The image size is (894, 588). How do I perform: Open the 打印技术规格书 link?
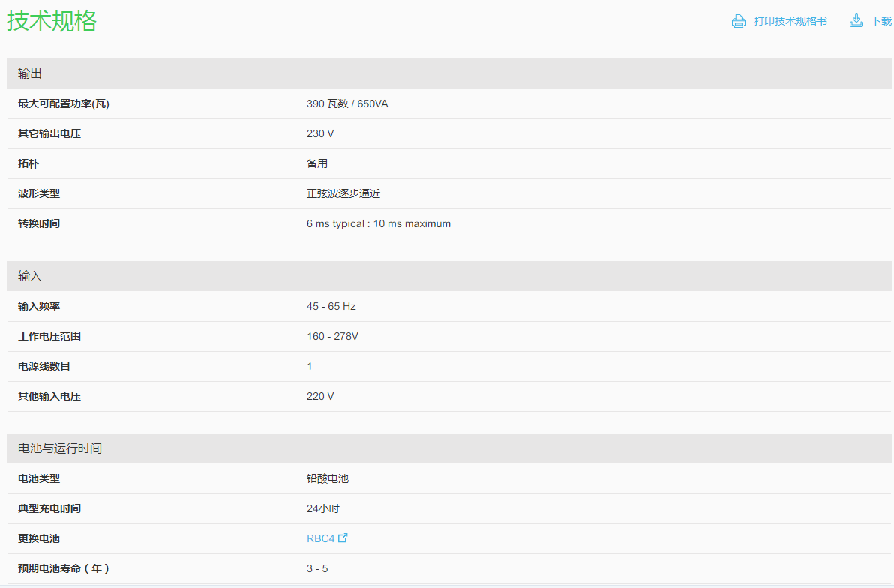(x=790, y=21)
